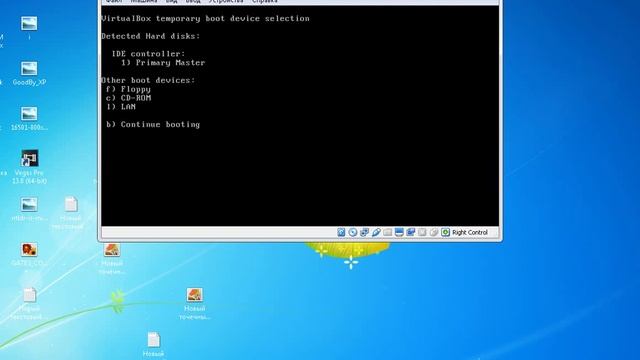The height and width of the screenshot is (360, 640).
Task: Open the Файл menu in VirtualBox window
Action: pos(114,2)
